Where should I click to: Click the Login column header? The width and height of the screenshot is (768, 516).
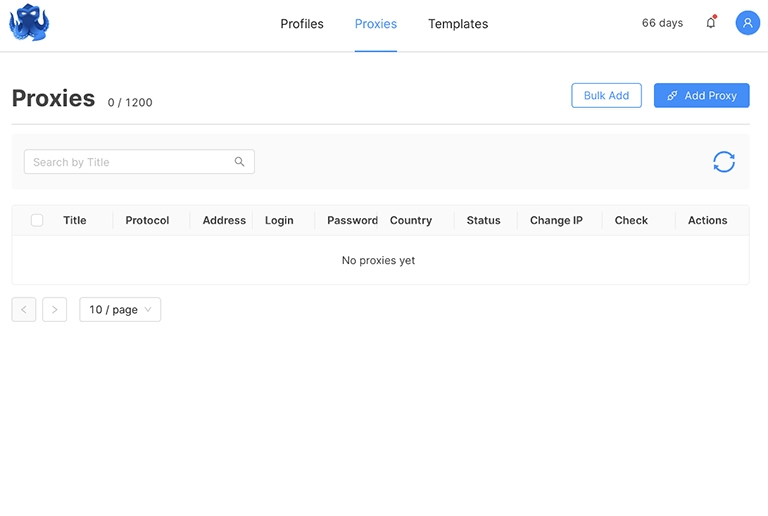[279, 220]
